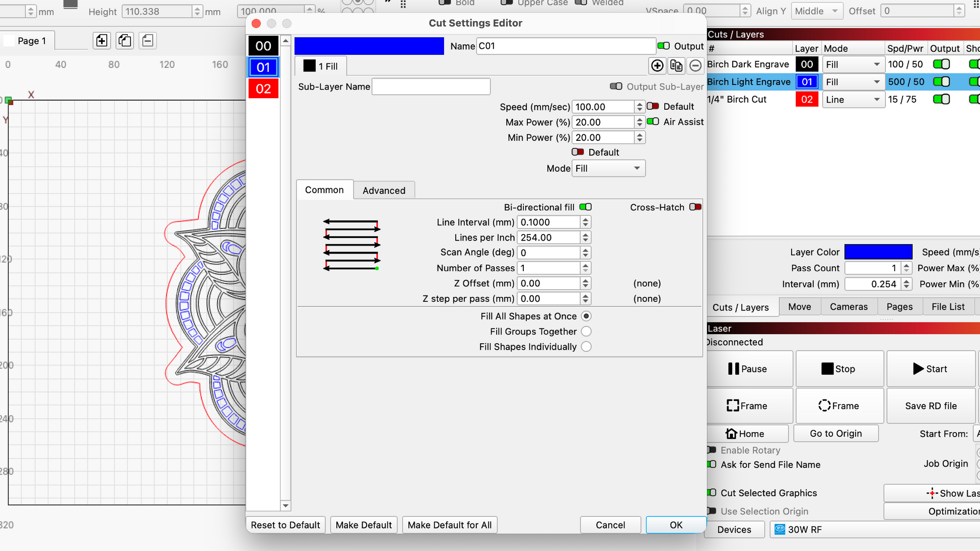Click the duplicate sub-layer icon

point(676,66)
